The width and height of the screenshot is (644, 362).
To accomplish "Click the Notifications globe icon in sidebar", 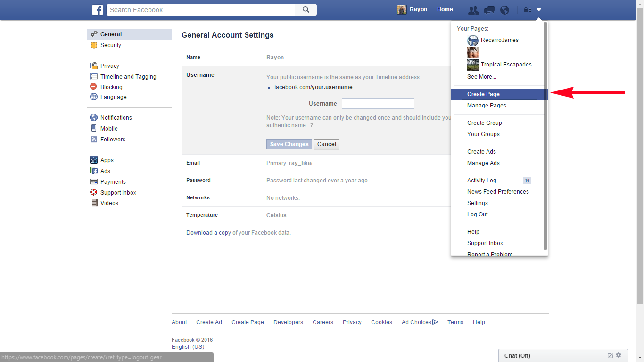I will [x=94, y=118].
